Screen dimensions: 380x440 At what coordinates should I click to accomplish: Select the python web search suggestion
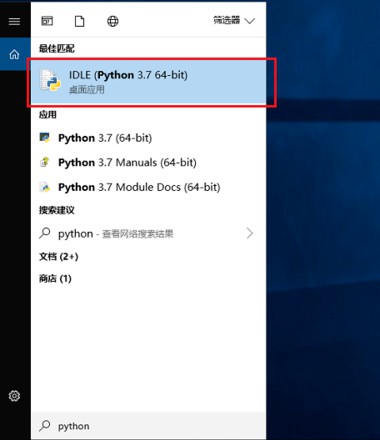148,233
